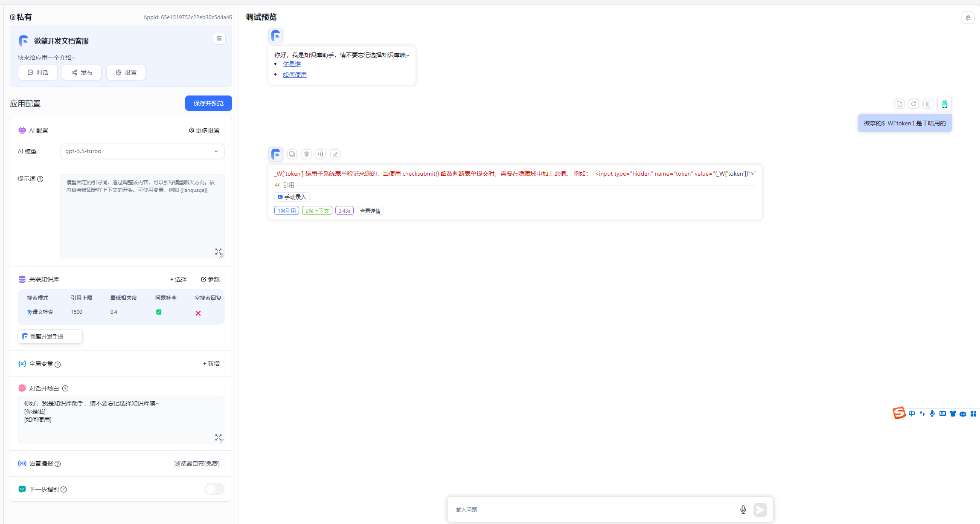Image resolution: width=980 pixels, height=524 pixels.
Task: Click the 如何使用 suggestion link
Action: tap(295, 75)
